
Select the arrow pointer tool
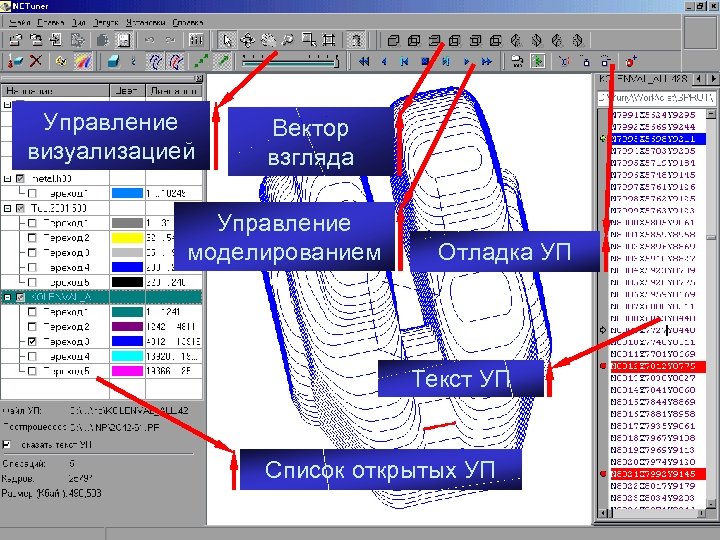click(226, 40)
